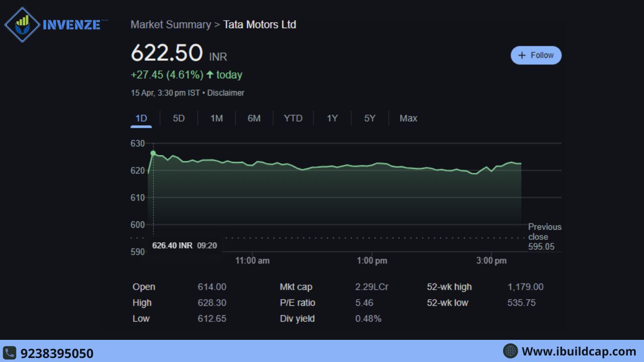Click the 52-wk high value 1,179.00
This screenshot has height=362, width=644.
[x=525, y=287]
